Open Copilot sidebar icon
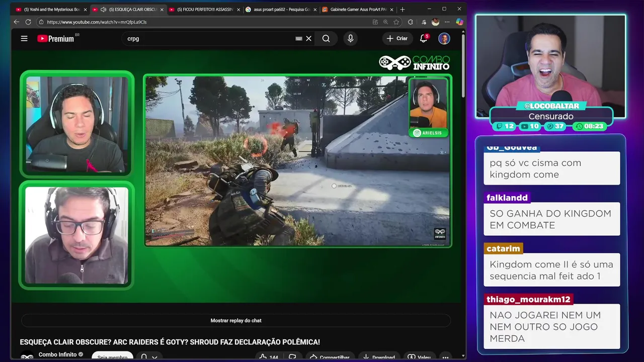Image resolution: width=644 pixels, height=362 pixels. (x=459, y=22)
